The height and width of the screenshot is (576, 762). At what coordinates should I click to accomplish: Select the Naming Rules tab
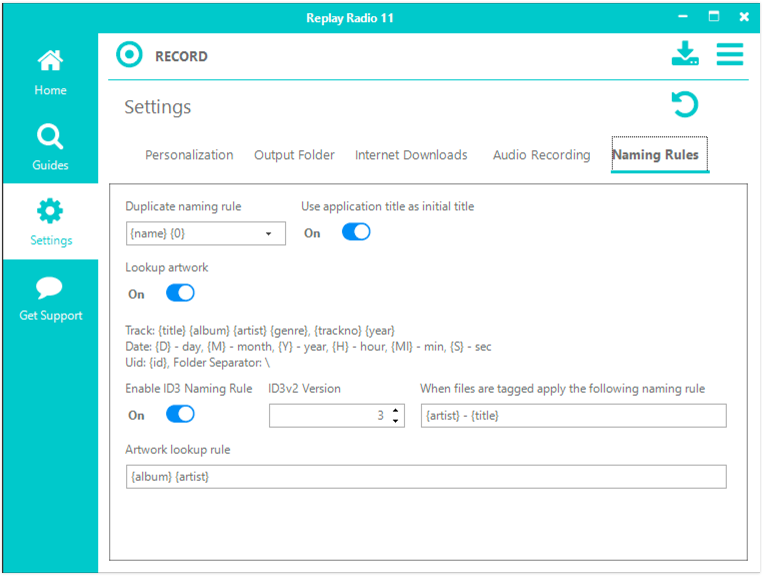point(659,155)
